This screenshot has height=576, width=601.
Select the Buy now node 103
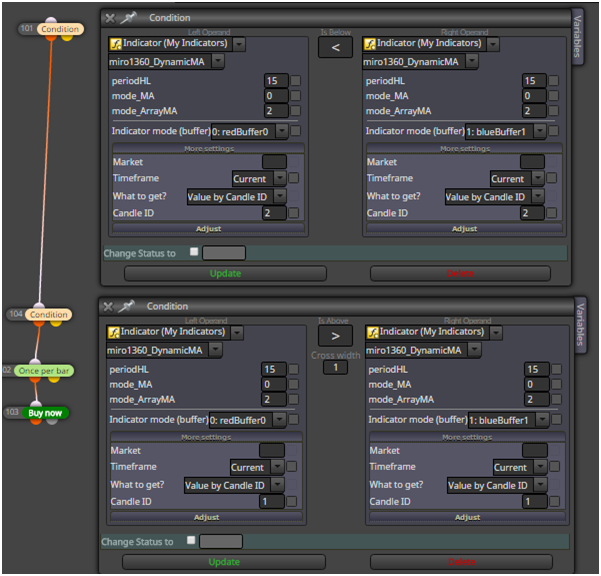point(44,413)
